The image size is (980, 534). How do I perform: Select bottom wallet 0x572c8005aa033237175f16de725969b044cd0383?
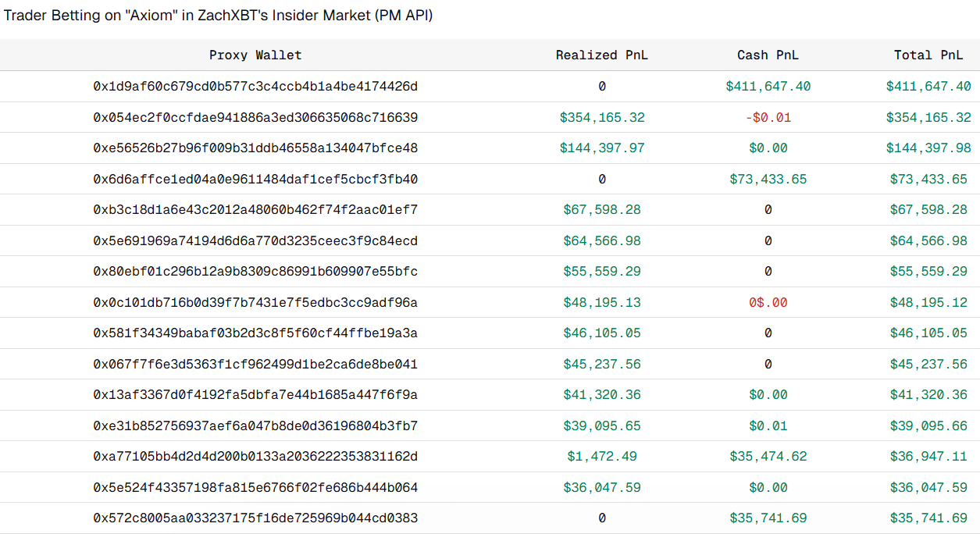coord(255,518)
